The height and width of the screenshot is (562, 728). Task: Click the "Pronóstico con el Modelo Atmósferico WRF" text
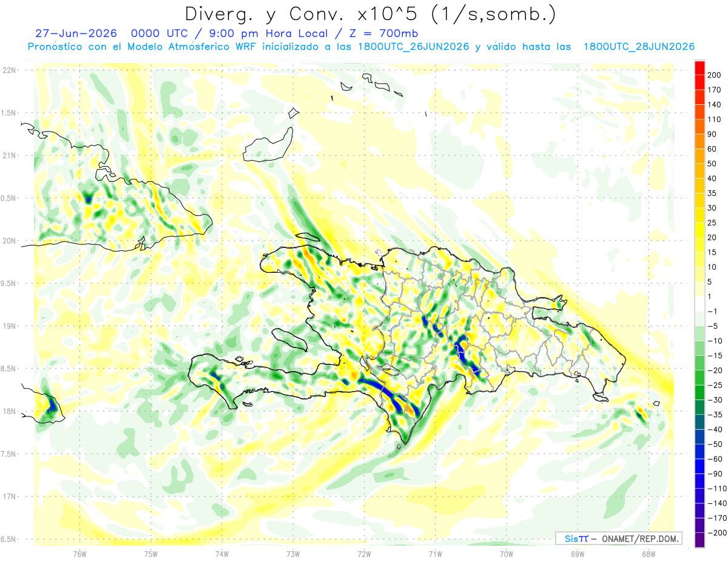point(143,47)
